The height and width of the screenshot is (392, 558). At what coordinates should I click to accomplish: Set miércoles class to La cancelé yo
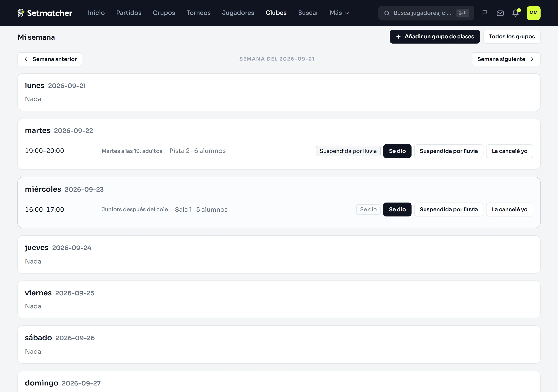[509, 209]
